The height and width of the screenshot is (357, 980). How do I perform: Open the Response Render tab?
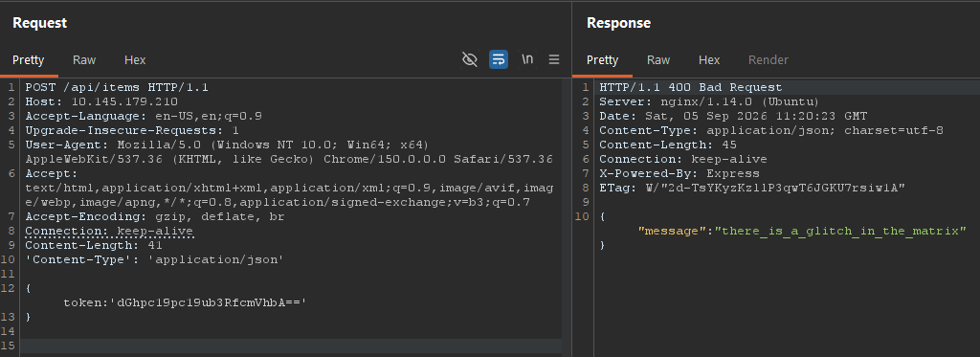(768, 60)
